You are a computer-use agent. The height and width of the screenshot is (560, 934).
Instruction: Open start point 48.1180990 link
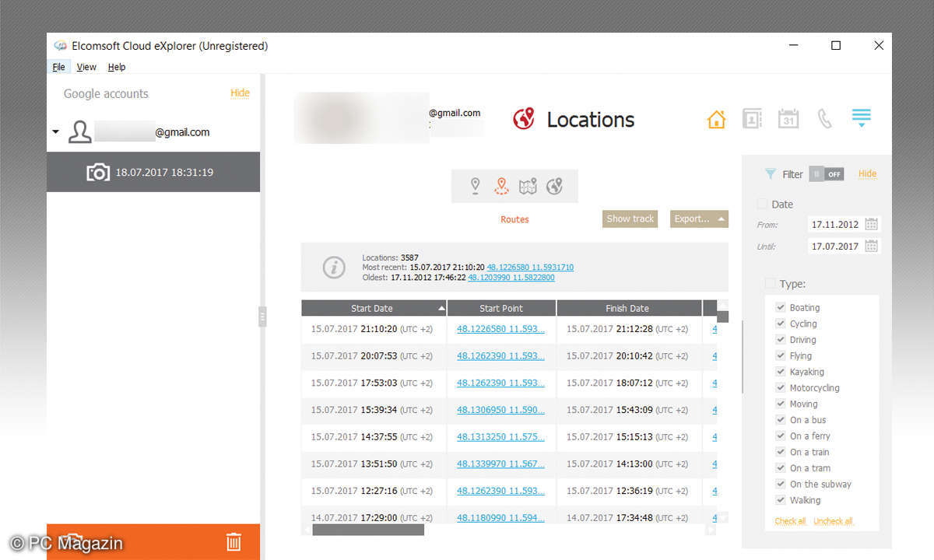click(500, 517)
